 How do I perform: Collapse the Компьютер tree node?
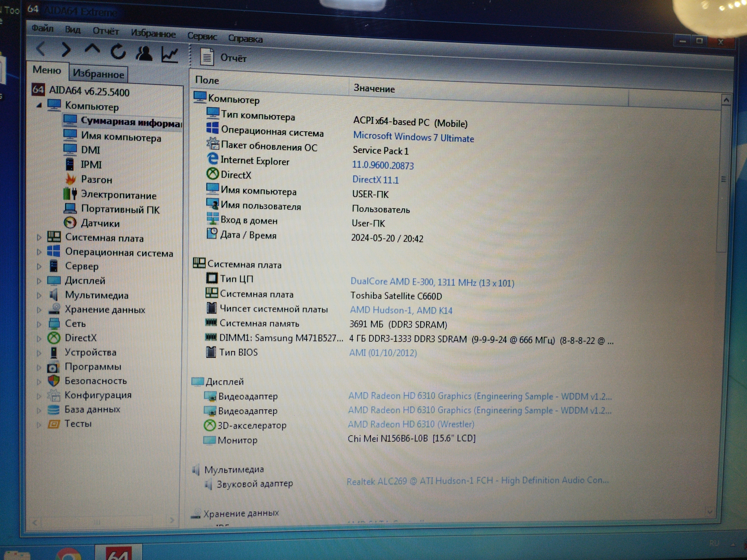[x=39, y=105]
